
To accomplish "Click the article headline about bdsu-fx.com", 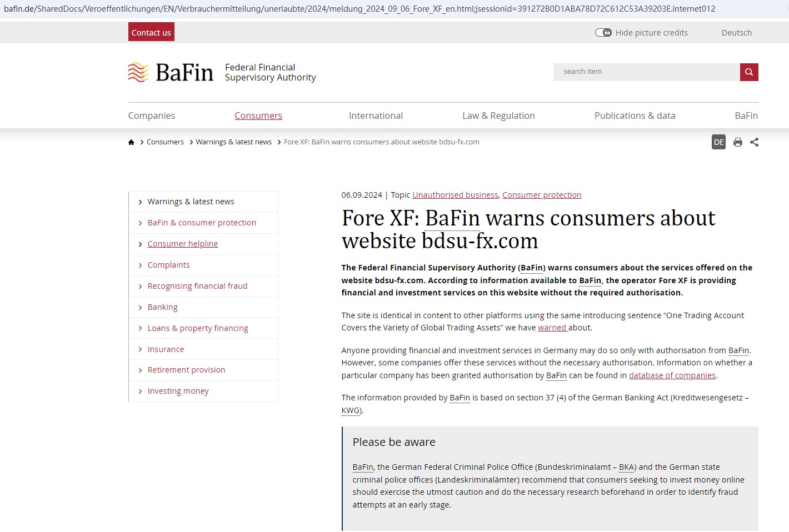I will pyautogui.click(x=528, y=229).
